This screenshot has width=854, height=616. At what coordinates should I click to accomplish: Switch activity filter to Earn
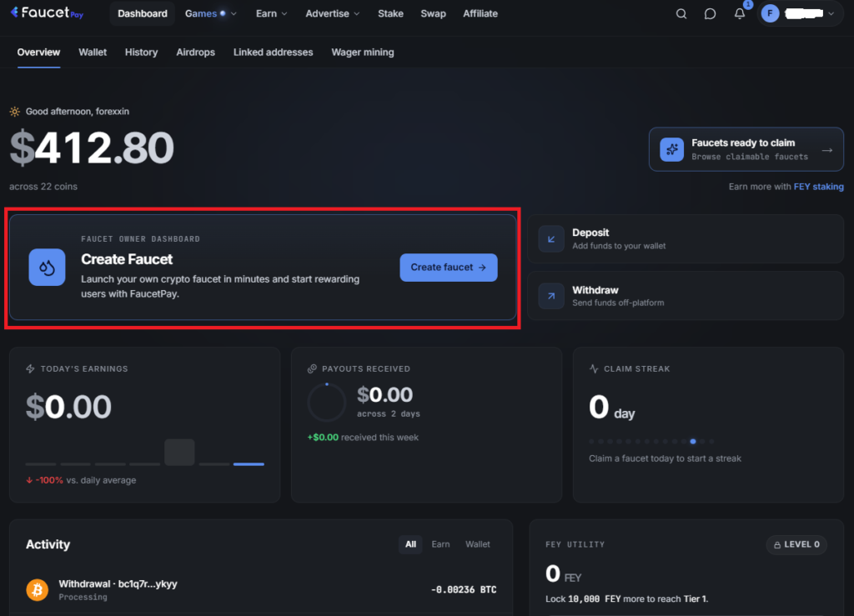click(440, 544)
